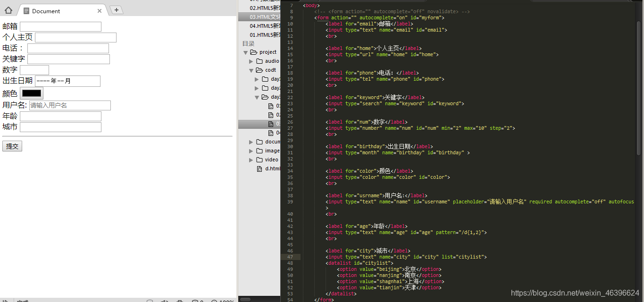This screenshot has height=302, width=644.
Task: Open file 04.HTML5 in Sublime open files list
Action: tap(265, 26)
